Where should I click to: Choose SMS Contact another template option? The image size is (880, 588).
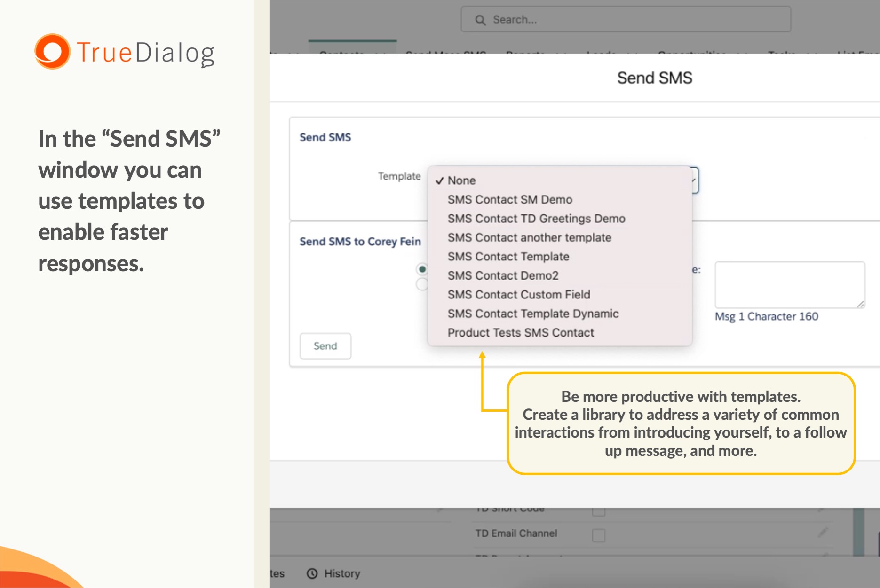pos(529,238)
